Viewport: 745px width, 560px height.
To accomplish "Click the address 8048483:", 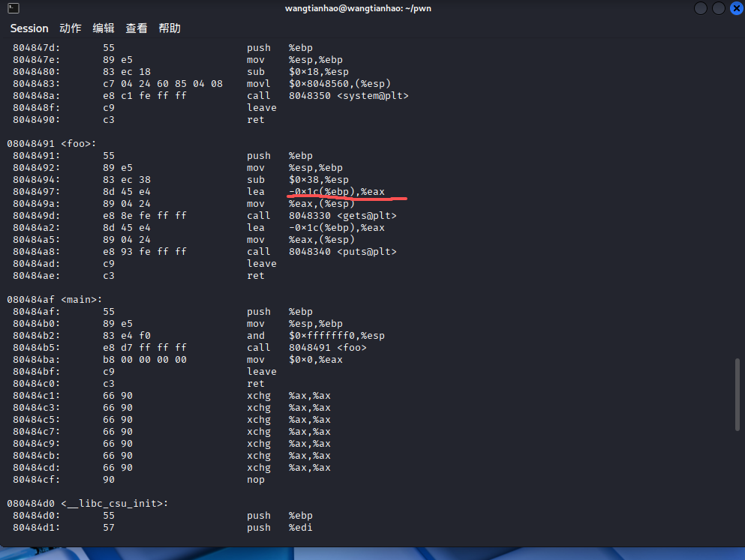I will (37, 84).
